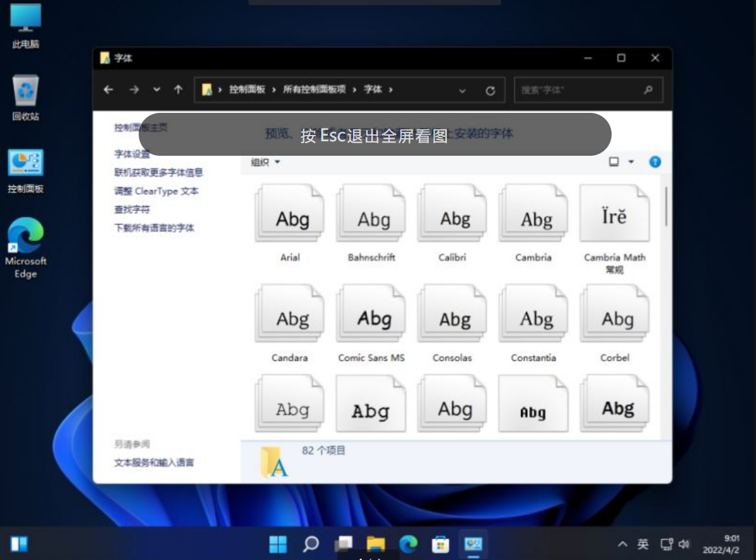Image resolution: width=756 pixels, height=560 pixels.
Task: Open the Corbel font icon
Action: pos(615,313)
